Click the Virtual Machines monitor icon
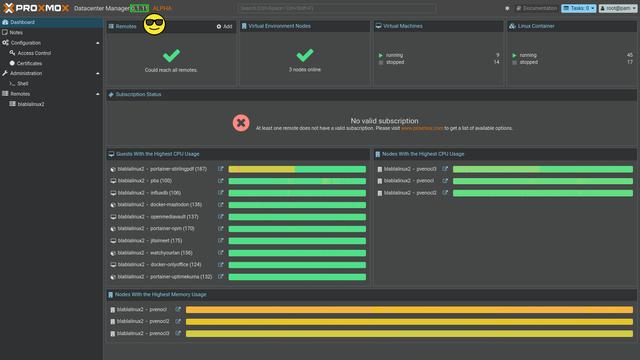The image size is (640, 360). click(x=378, y=26)
